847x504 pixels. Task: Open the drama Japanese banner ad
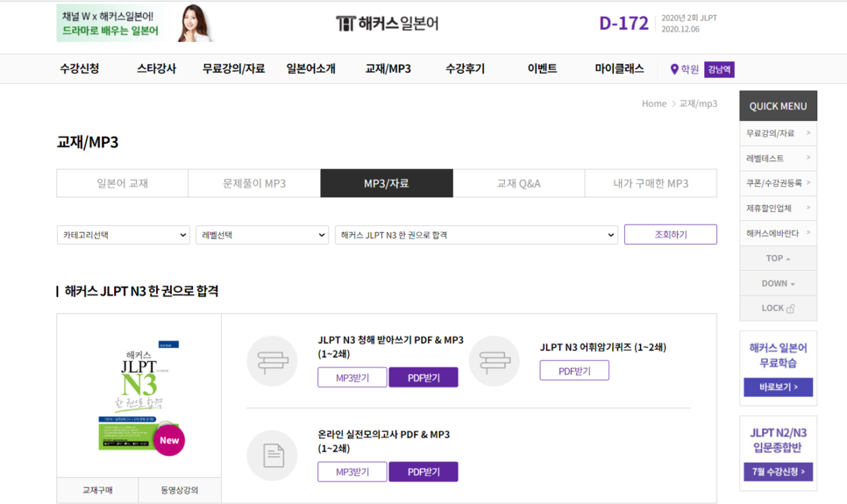[136, 24]
